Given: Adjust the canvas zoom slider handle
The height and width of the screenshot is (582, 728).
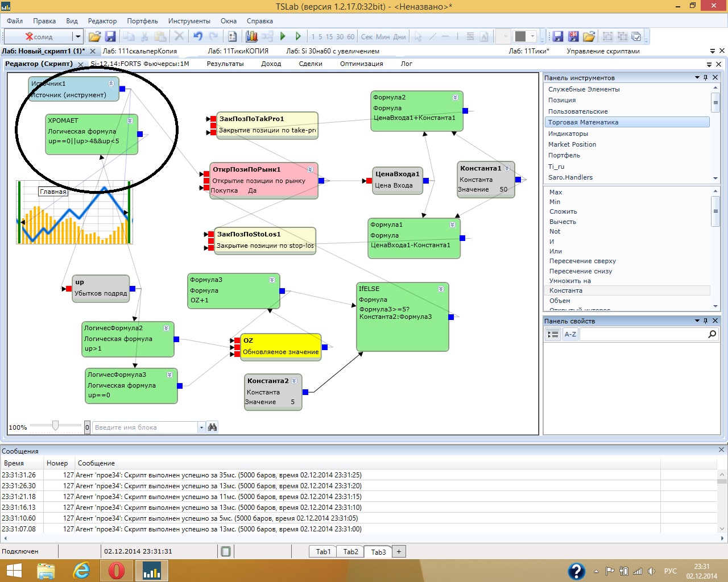Looking at the screenshot, I should pyautogui.click(x=55, y=426).
